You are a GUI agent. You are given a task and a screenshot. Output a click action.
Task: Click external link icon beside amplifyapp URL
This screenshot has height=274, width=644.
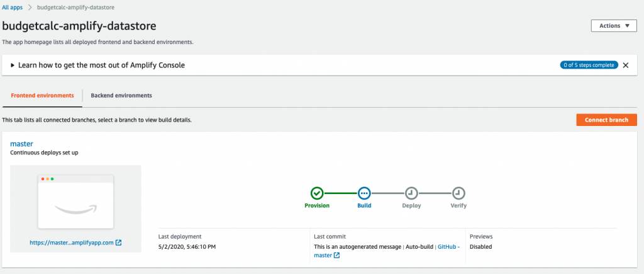(119, 243)
